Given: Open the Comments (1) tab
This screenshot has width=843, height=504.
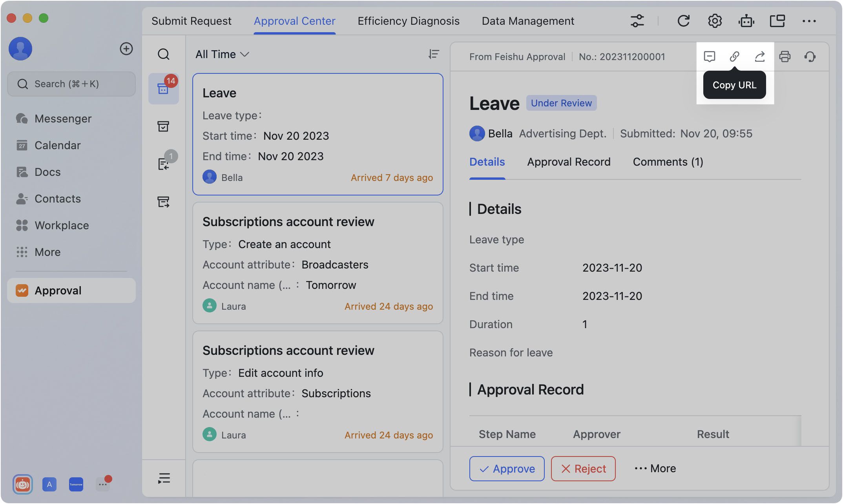Looking at the screenshot, I should coord(668,162).
